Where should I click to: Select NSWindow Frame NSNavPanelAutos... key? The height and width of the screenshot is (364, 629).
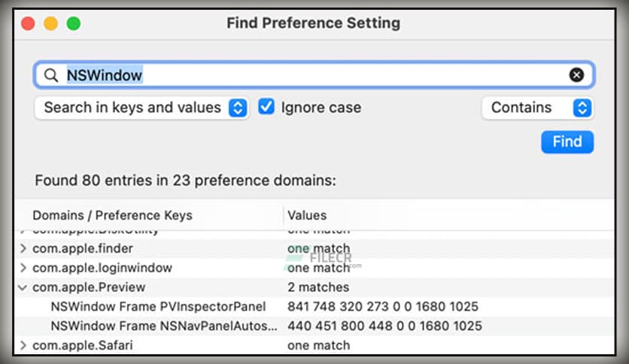point(164,326)
